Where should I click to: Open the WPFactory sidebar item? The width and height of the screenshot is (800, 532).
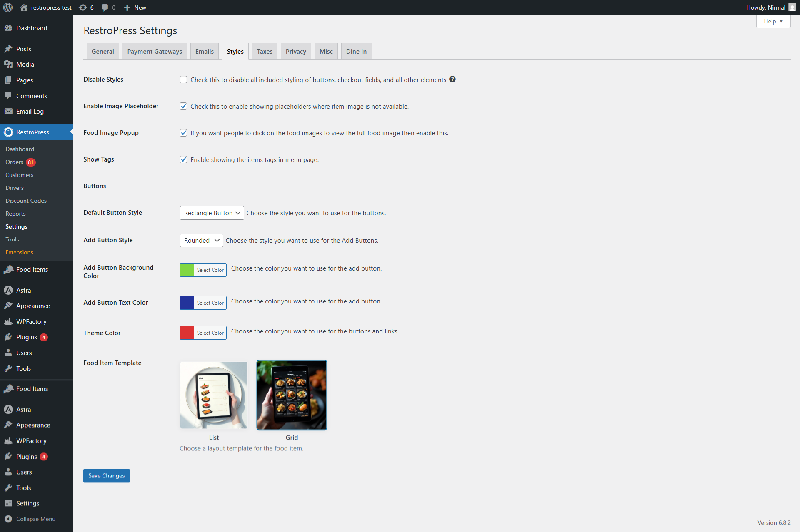31,321
